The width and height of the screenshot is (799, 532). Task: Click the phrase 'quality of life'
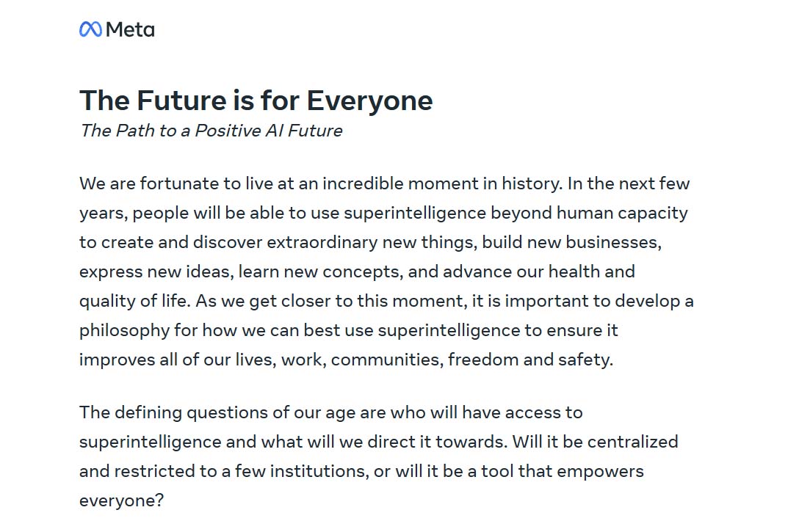(x=134, y=301)
